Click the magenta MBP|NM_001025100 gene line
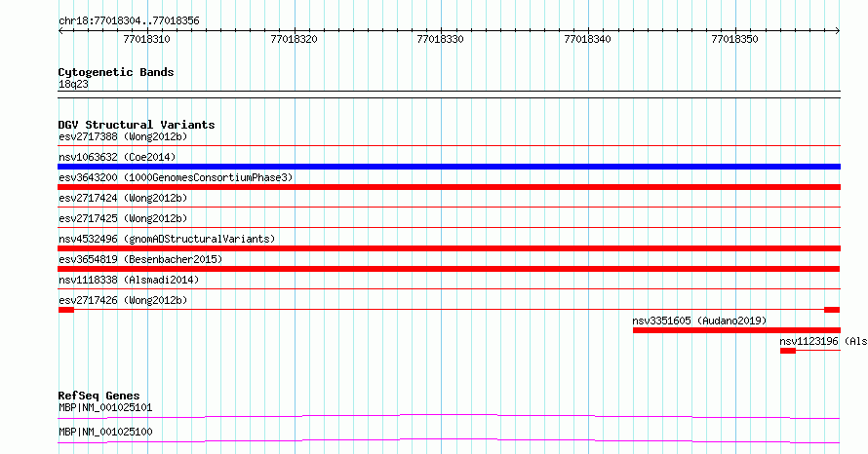The image size is (868, 454). click(x=449, y=440)
